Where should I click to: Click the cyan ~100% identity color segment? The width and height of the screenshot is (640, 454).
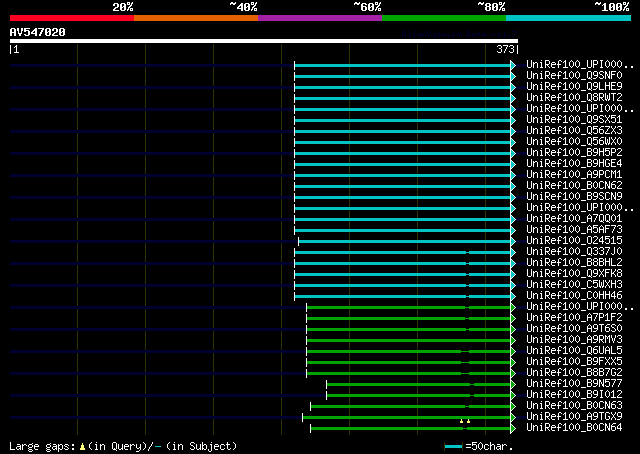point(568,18)
